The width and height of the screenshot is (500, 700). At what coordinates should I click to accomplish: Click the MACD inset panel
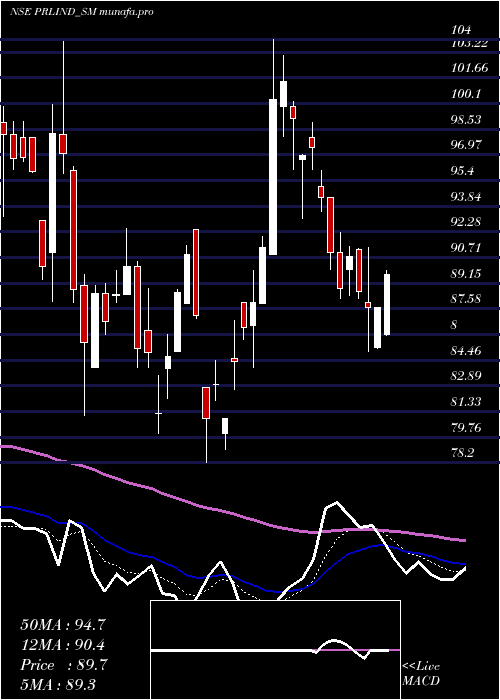tap(275, 650)
